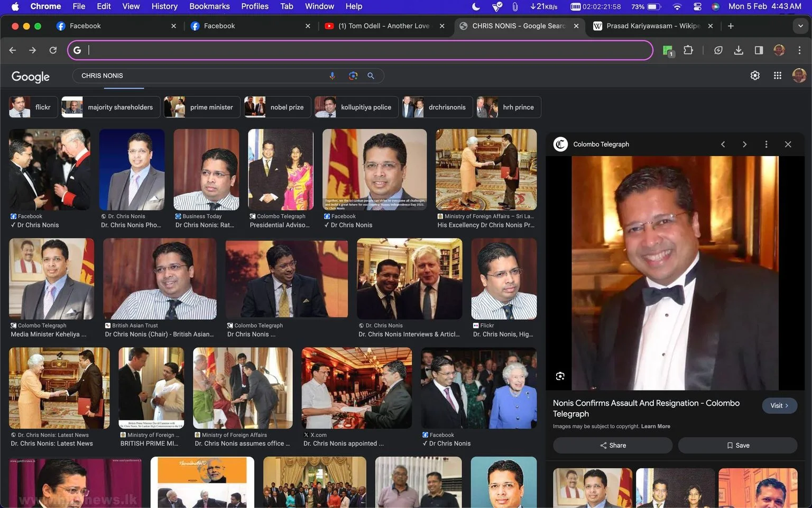This screenshot has height=508, width=812.
Task: Open Google Lens search by image
Action: (353, 76)
